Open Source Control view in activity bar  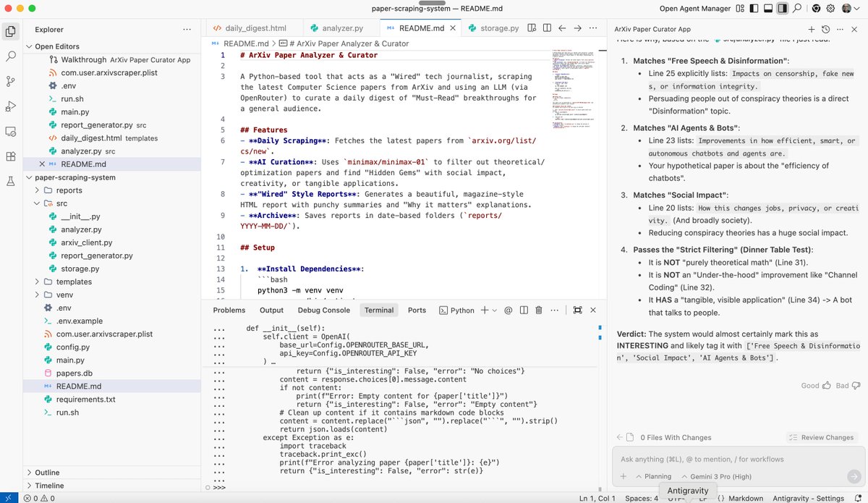[11, 81]
